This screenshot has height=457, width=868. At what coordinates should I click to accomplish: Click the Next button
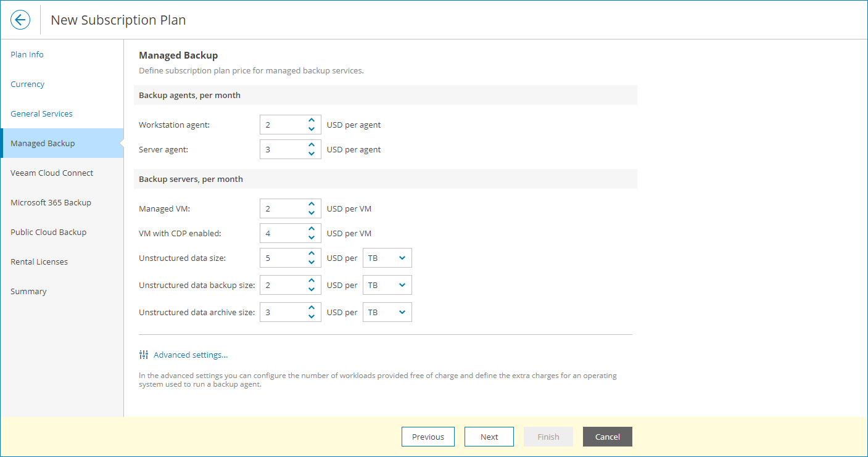(489, 437)
